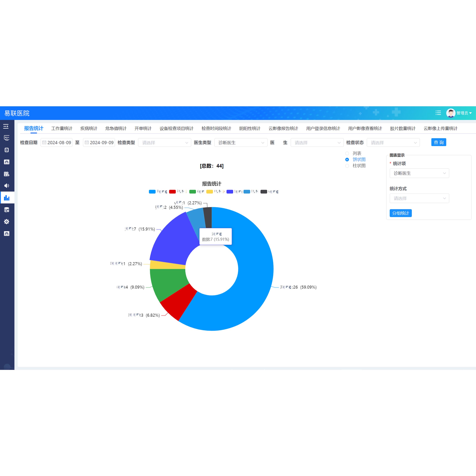Screen dimensions: 476x476
Task: Select the bar chart statistics sidebar icon
Action: (7, 198)
